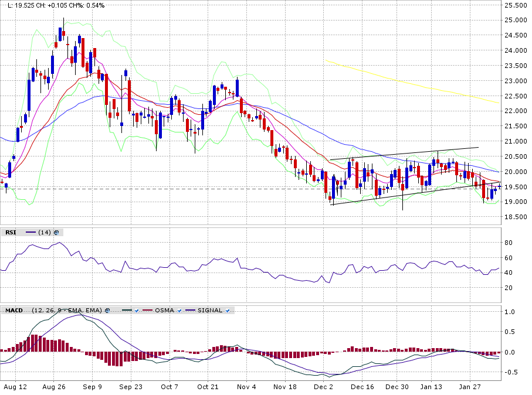This screenshot has width=532, height=395.
Task: Toggle the OSMA histogram checkmark
Action: click(178, 310)
